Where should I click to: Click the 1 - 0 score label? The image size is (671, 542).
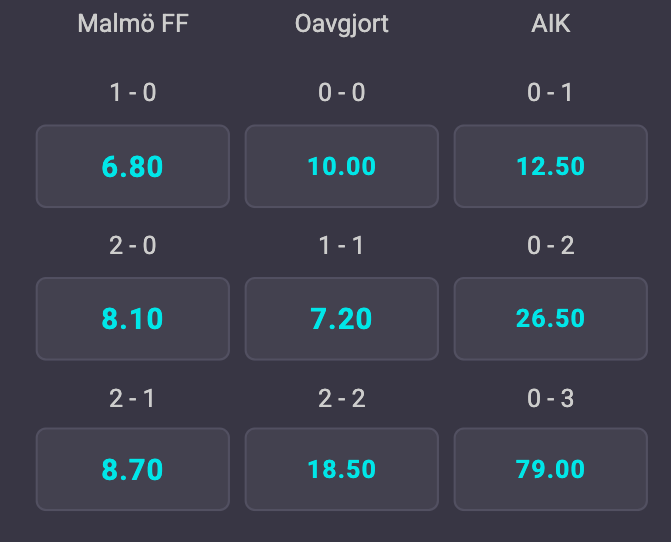click(x=133, y=93)
